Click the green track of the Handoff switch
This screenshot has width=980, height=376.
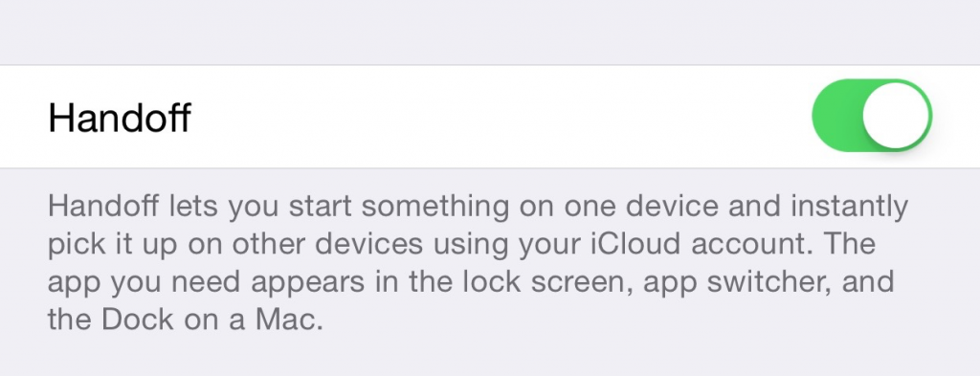[836, 116]
